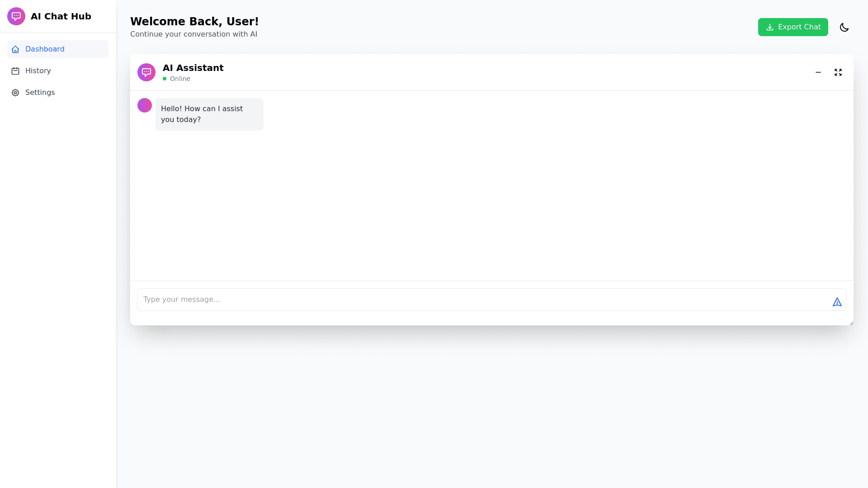Click the textarea resize handle at corner
Screen dimensions: 868x488
pyautogui.click(x=851, y=323)
